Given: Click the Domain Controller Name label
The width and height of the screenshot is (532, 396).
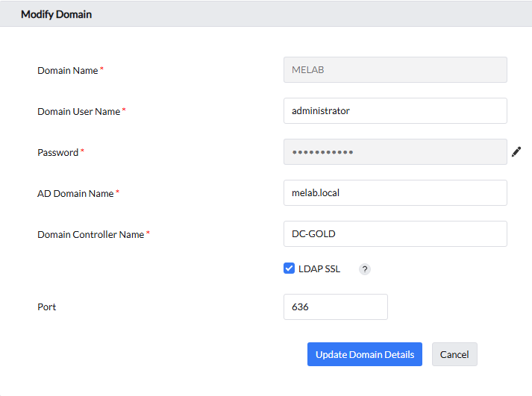Looking at the screenshot, I should tap(90, 234).
